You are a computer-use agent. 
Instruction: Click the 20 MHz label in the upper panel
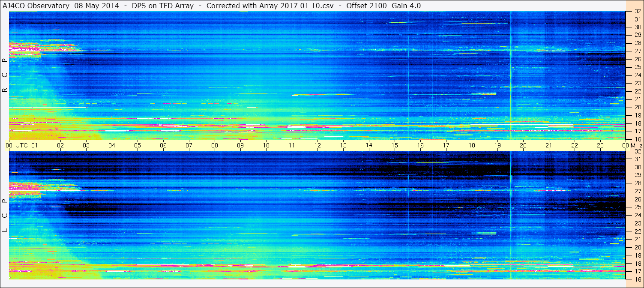(x=637, y=107)
